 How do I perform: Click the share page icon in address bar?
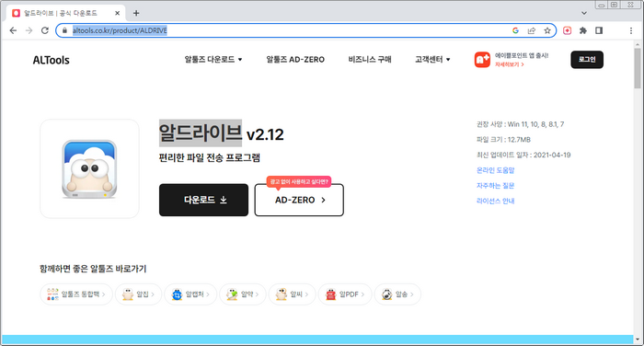(532, 30)
